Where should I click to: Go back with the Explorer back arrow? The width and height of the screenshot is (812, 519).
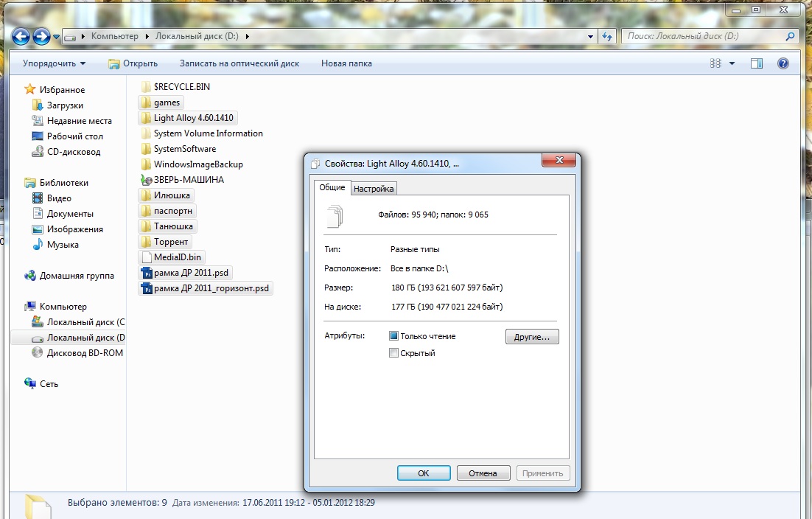21,36
